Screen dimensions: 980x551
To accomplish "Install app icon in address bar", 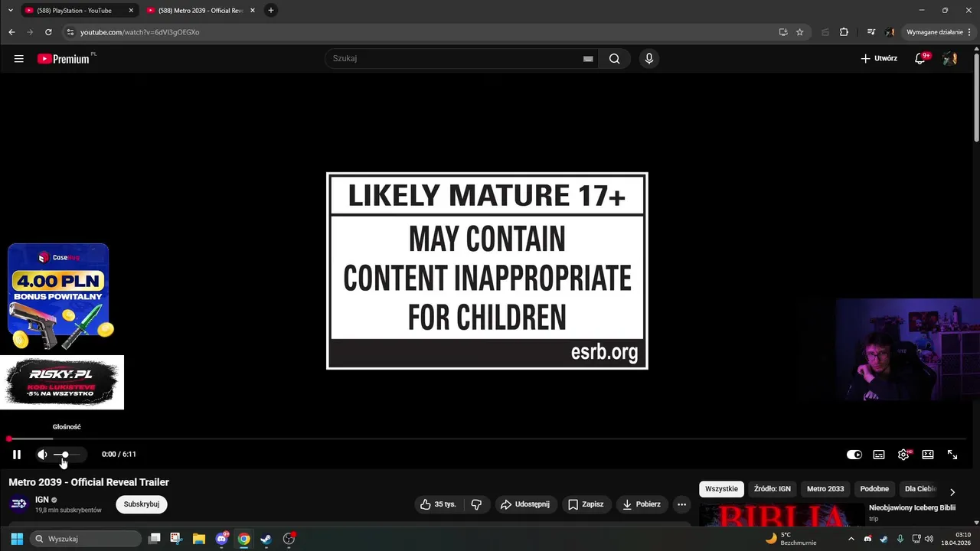I will pos(782,32).
